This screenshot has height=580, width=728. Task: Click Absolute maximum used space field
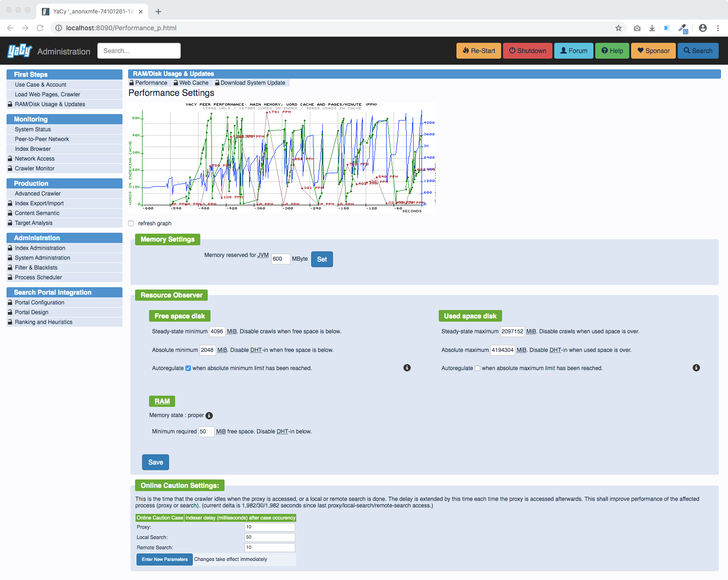[503, 350]
